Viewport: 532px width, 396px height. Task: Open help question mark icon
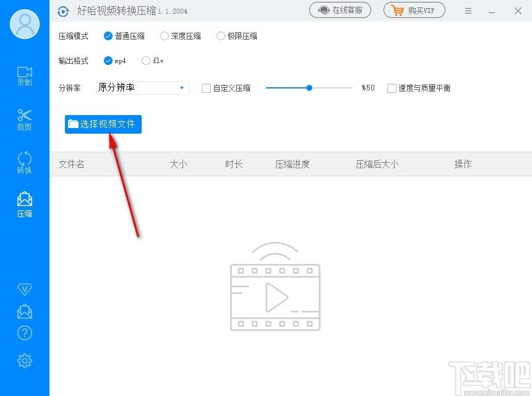click(24, 334)
